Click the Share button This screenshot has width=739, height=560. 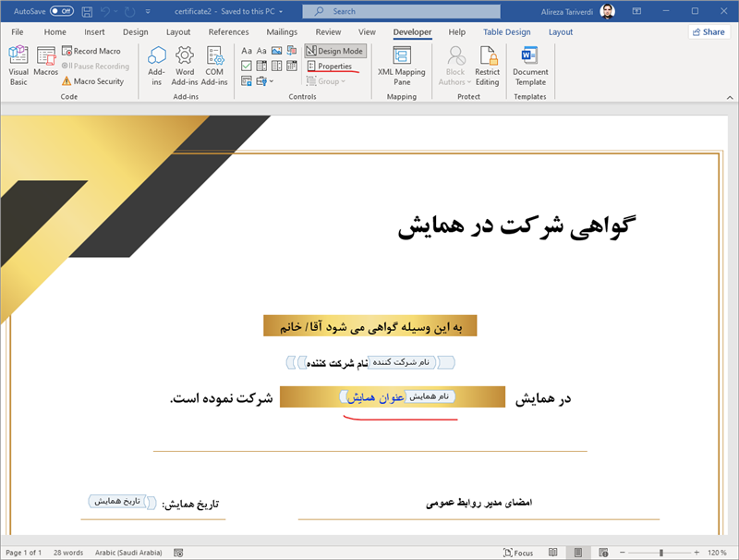[x=708, y=31]
